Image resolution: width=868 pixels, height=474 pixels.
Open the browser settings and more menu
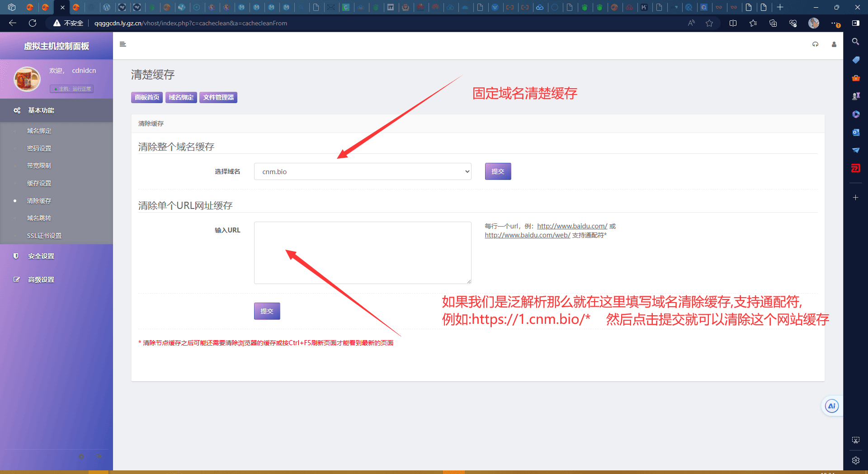[835, 23]
